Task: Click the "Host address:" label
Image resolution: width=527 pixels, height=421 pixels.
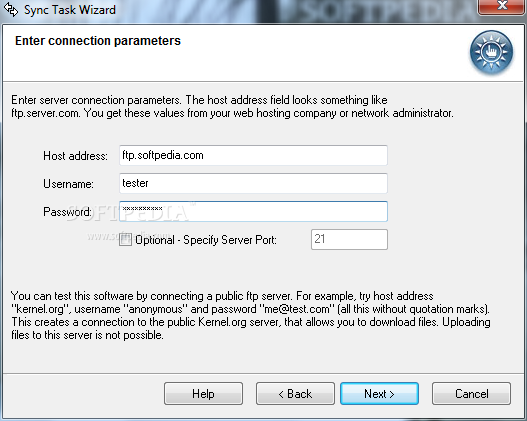Action: pyautogui.click(x=75, y=156)
